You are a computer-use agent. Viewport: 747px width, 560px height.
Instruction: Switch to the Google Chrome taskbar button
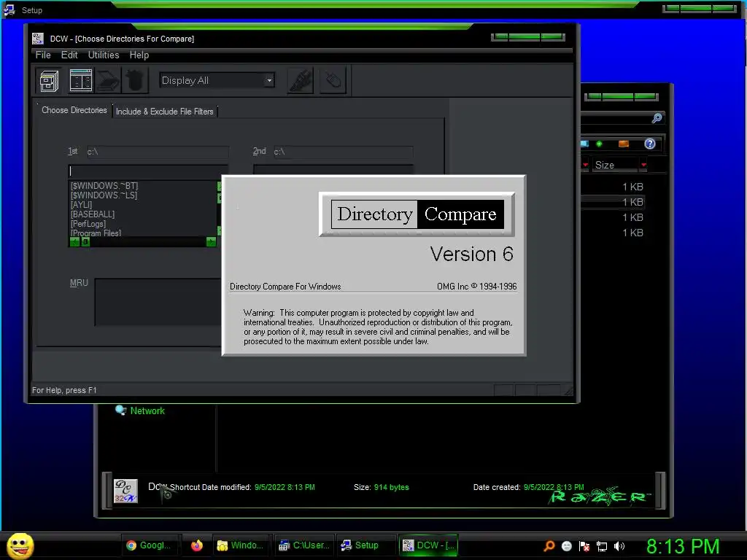tap(149, 545)
